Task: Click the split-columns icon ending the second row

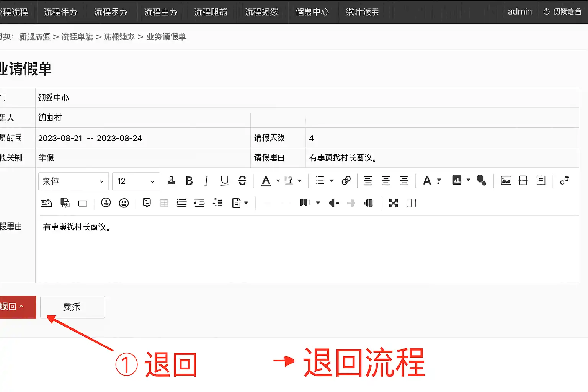Action: pyautogui.click(x=411, y=203)
